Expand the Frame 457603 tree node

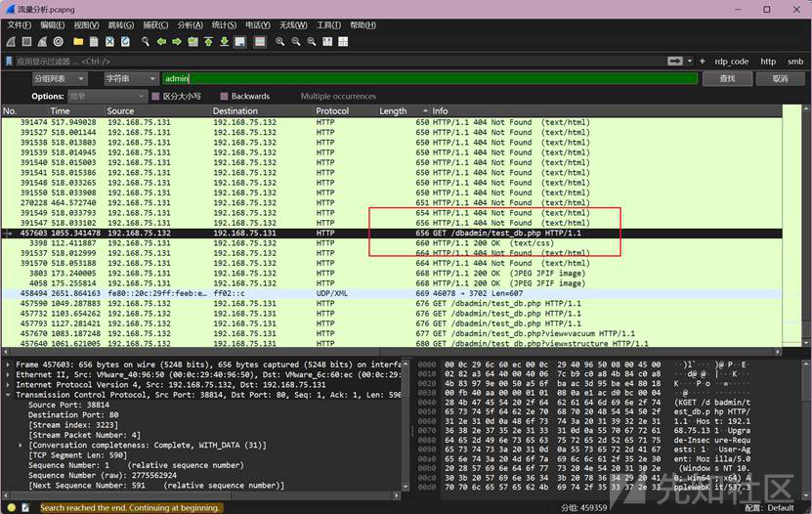(8, 364)
